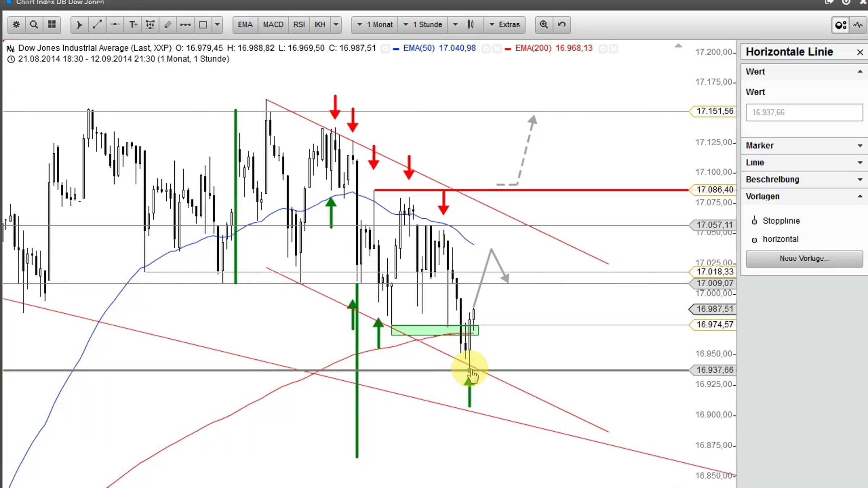Click the magnifier search icon in toolbar

(x=34, y=25)
